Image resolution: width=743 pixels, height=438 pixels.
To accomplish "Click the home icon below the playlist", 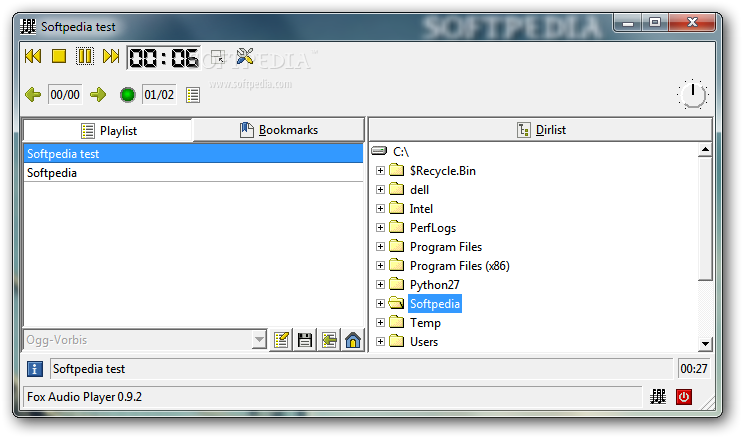I will click(353, 340).
